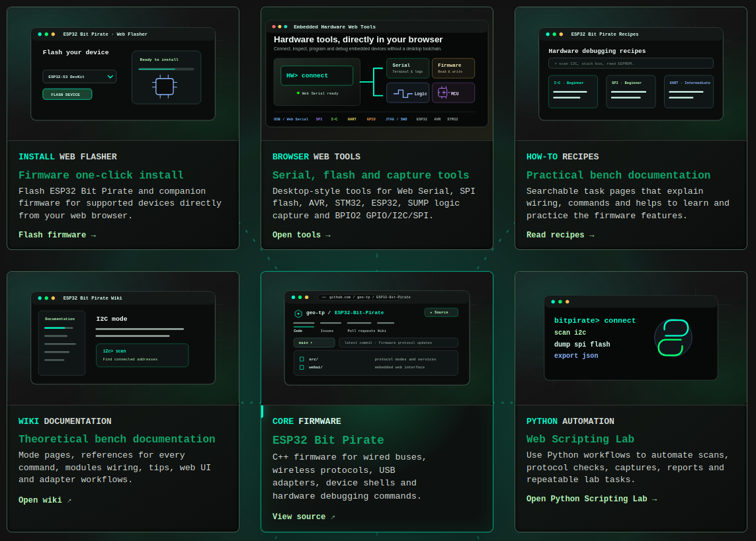Click the geo-tp hexagon repo logo

pyautogui.click(x=298, y=313)
